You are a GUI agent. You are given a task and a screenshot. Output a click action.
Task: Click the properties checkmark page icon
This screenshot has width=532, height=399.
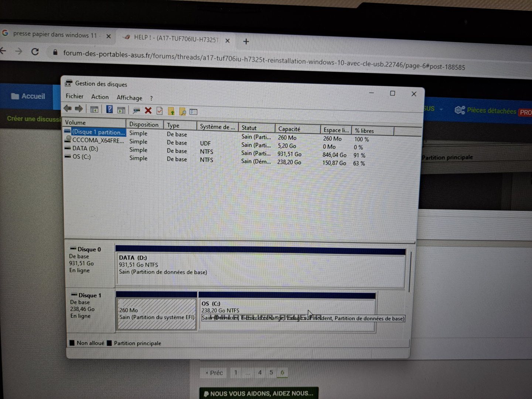(160, 111)
